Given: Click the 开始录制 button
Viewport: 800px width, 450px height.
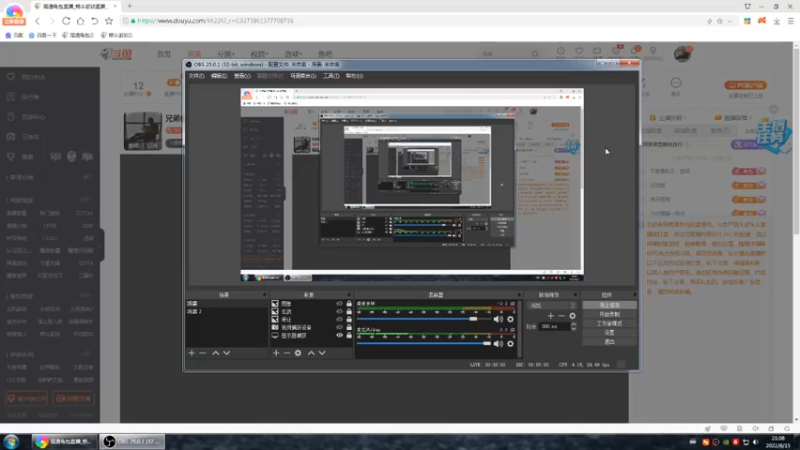Looking at the screenshot, I should 609,314.
